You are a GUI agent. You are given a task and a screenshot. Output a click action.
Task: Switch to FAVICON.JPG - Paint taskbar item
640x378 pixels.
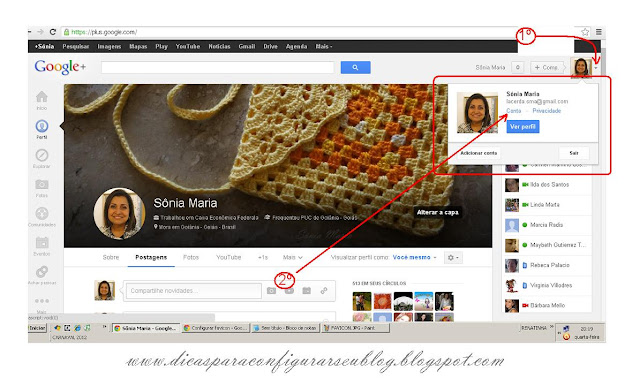355,328
